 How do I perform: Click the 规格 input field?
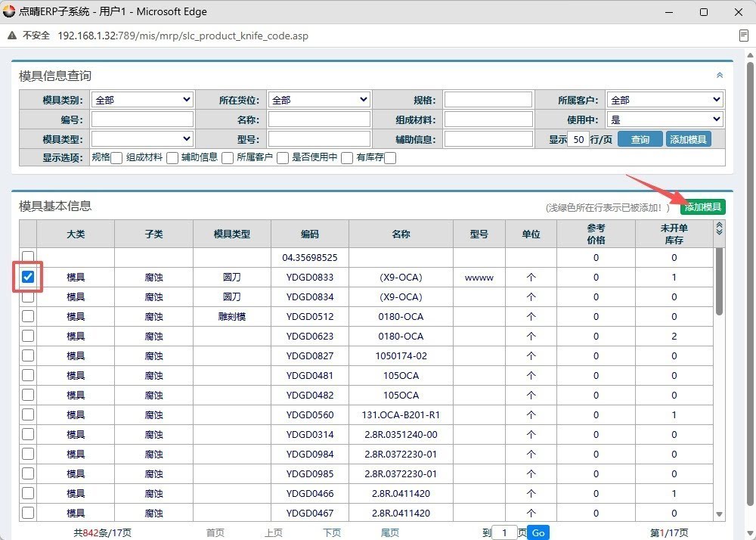[488, 100]
